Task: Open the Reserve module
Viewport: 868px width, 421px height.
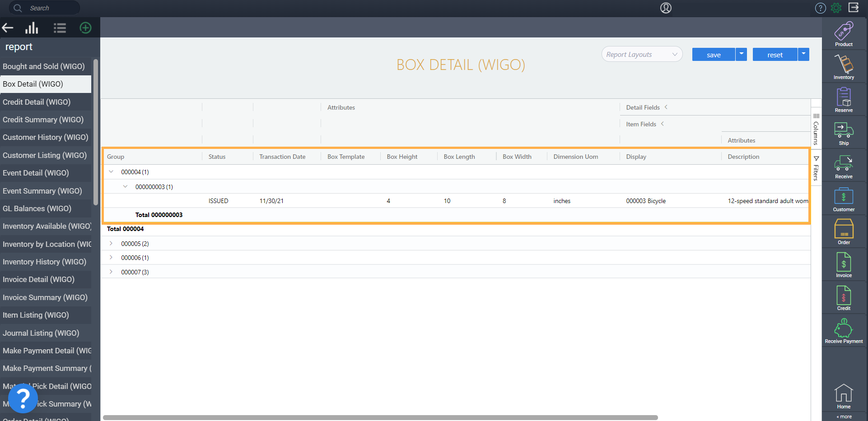Action: (844, 100)
